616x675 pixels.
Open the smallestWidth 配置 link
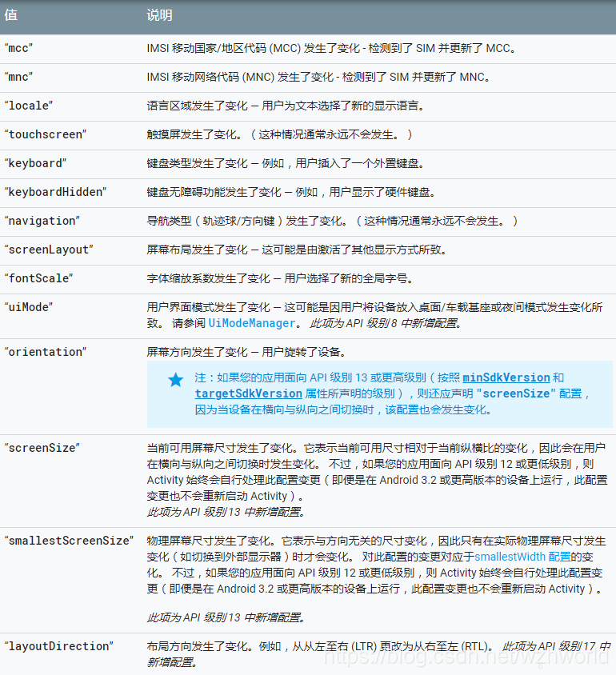522,557
